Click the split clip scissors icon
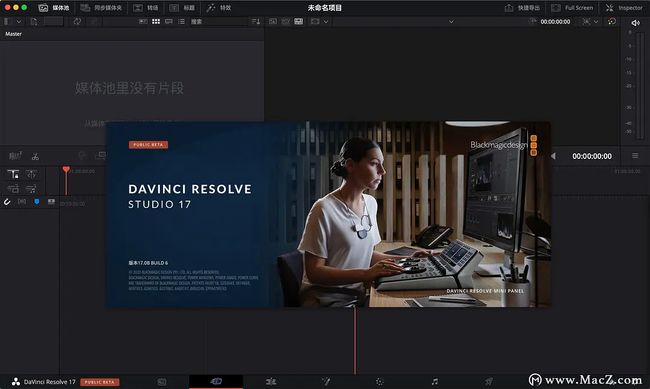The width and height of the screenshot is (650, 389). pos(35,156)
